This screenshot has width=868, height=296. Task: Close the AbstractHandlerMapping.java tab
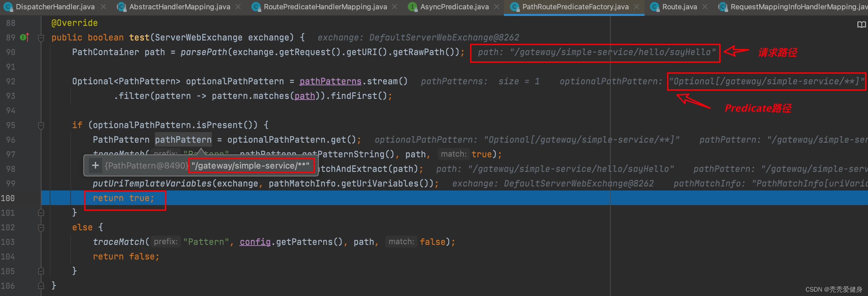coord(238,7)
